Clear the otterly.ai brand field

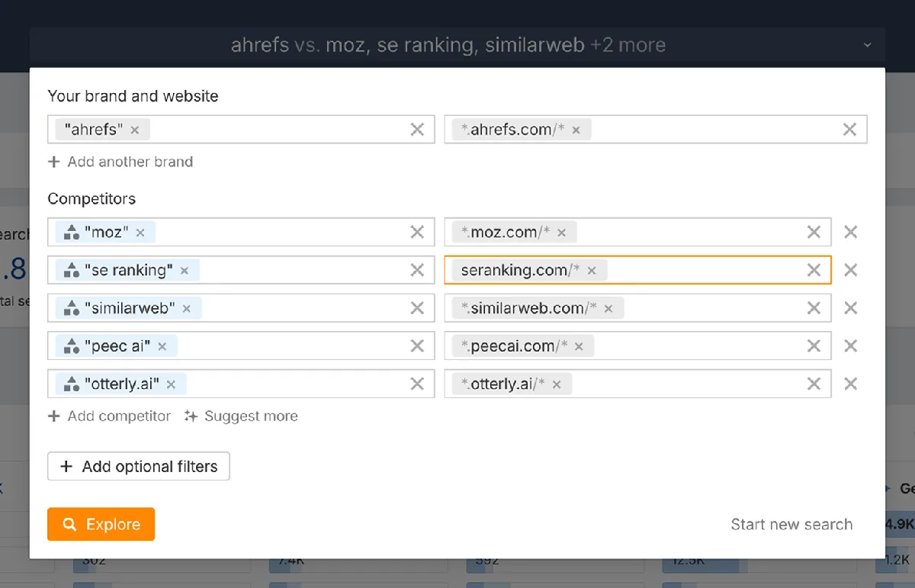pyautogui.click(x=417, y=384)
